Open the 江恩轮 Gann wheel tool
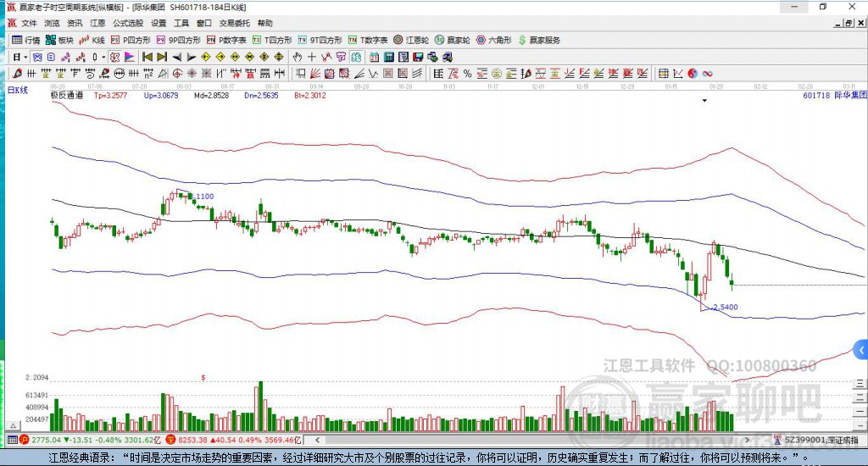Viewport: 868px width, 466px height. (x=412, y=40)
